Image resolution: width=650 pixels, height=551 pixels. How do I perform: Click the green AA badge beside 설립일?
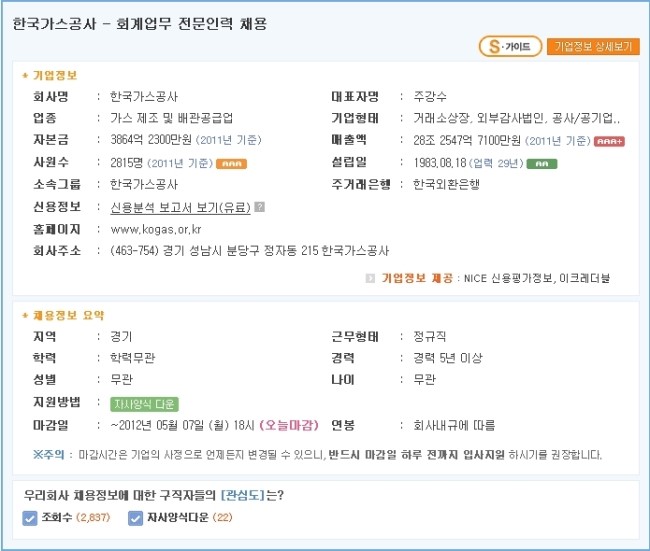[541, 164]
